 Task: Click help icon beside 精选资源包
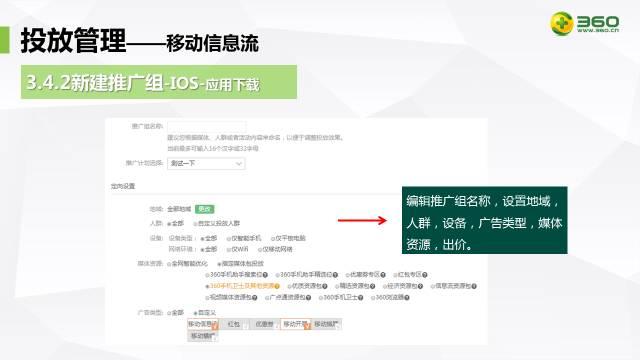pyautogui.click(x=372, y=287)
